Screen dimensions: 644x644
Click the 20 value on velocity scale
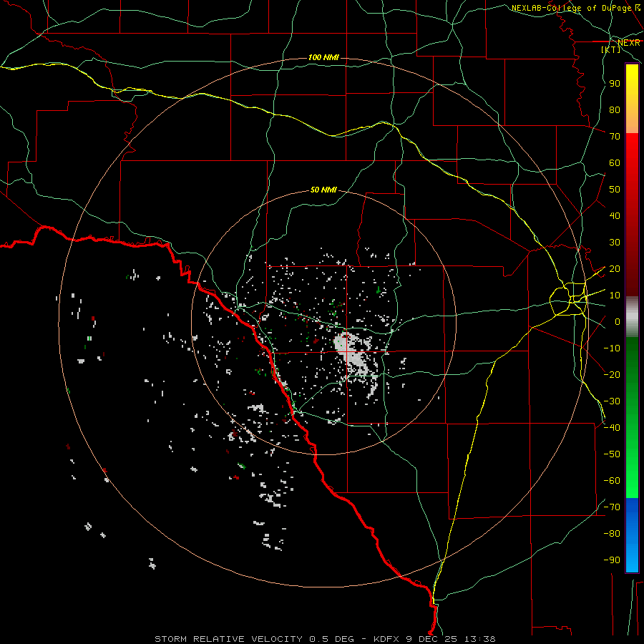pos(615,269)
